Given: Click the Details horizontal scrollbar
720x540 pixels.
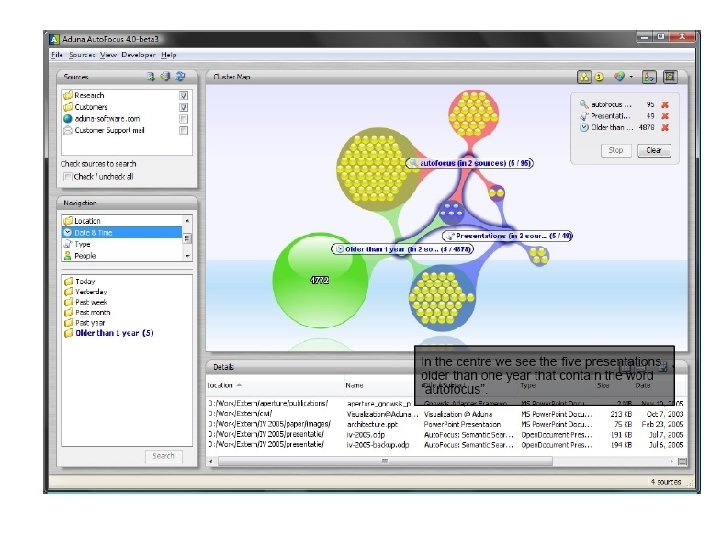Looking at the screenshot, I should point(385,461).
